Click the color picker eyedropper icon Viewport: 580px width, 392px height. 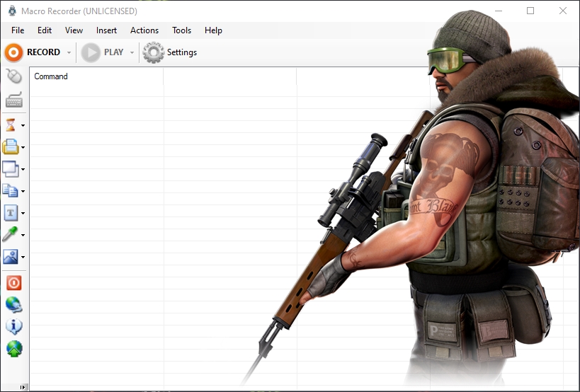pos(10,234)
